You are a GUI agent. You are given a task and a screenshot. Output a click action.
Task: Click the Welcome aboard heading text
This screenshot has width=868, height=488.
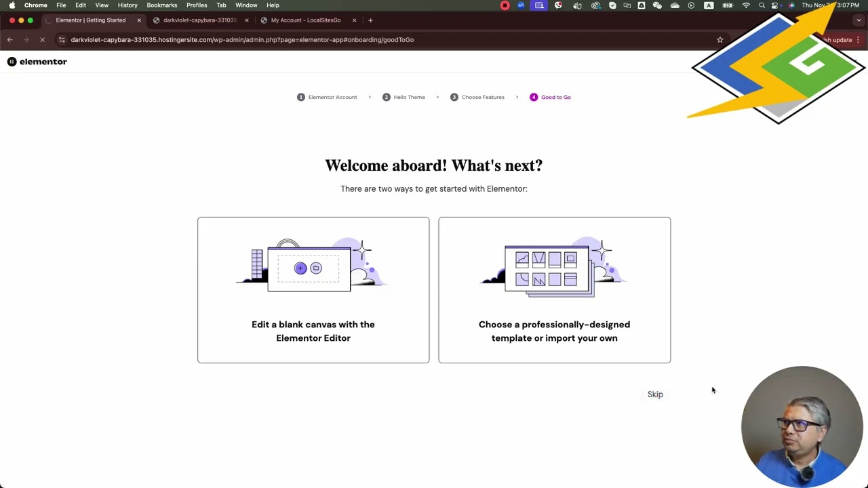(x=434, y=165)
